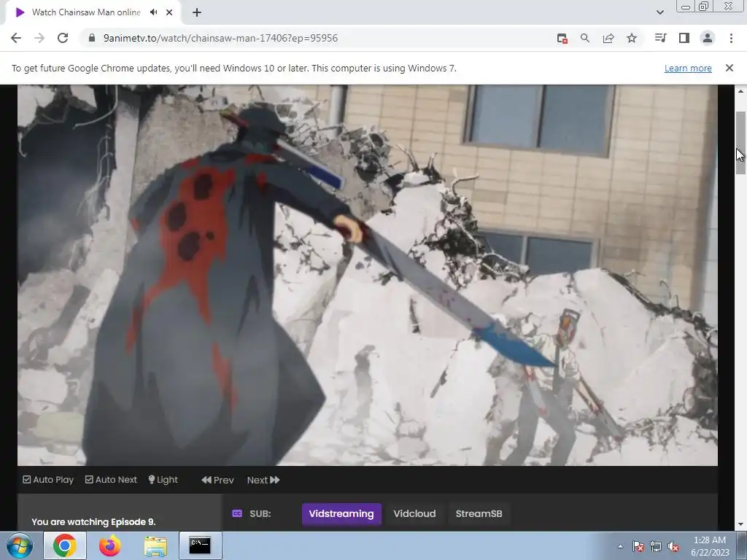This screenshot has width=747, height=560.
Task: Expand the tab search chevron
Action: (x=659, y=12)
